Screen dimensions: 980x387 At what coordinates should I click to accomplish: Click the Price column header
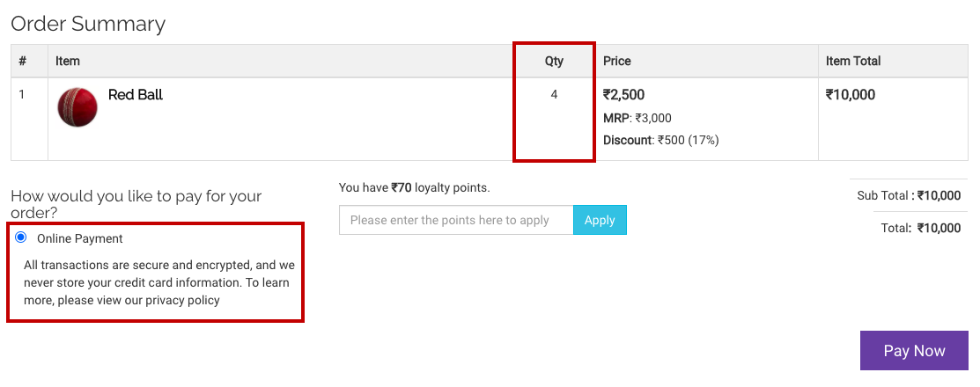click(617, 62)
